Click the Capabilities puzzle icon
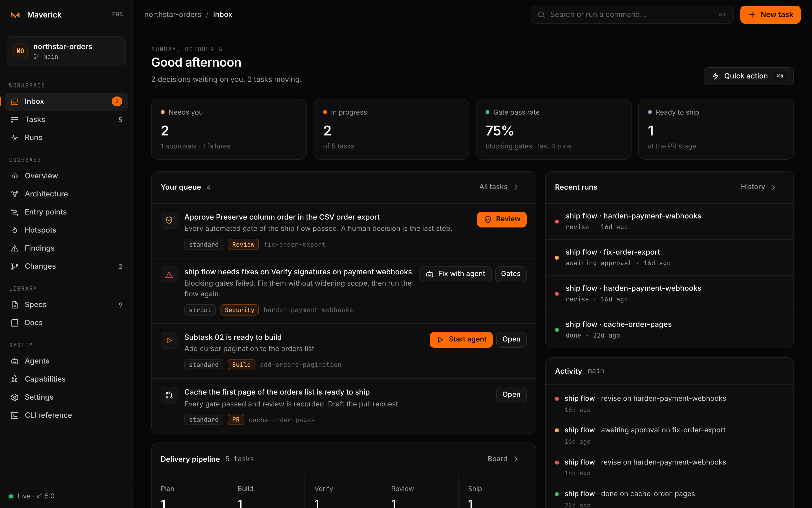The height and width of the screenshot is (508, 812). 14,379
